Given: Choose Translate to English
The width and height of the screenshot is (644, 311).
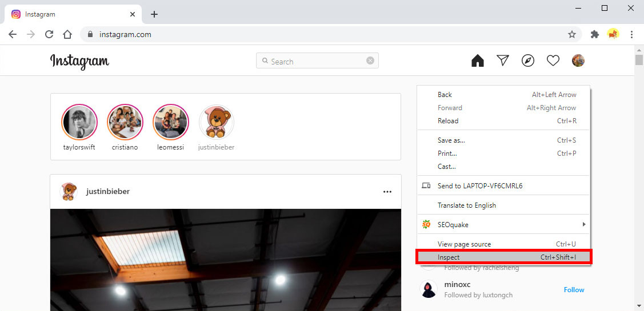Looking at the screenshot, I should tap(503, 205).
